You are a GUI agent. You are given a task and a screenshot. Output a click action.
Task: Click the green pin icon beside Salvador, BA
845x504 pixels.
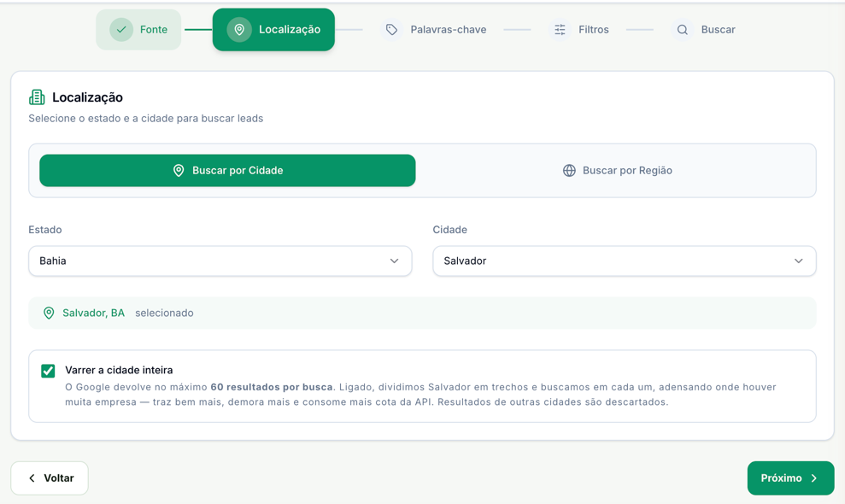(x=49, y=314)
